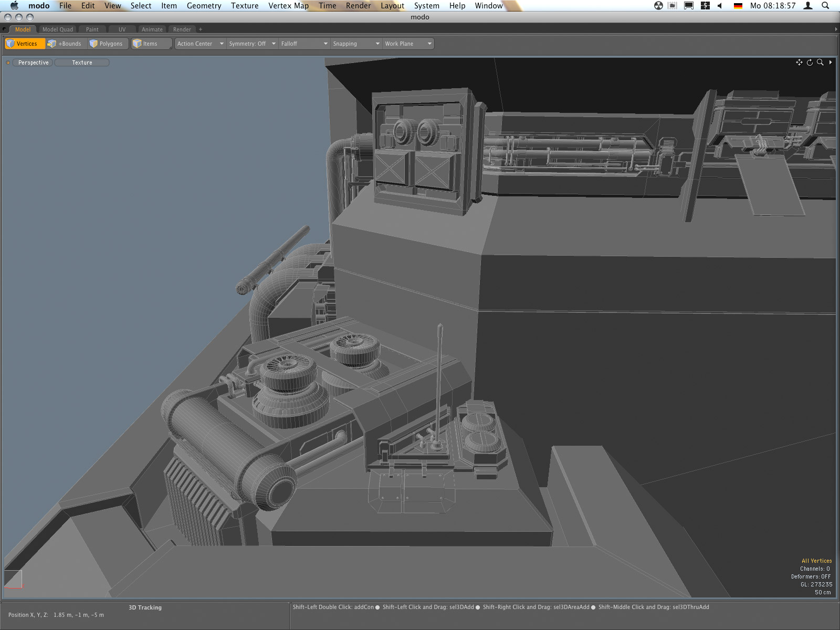Click the orange viewport dot indicator
The width and height of the screenshot is (840, 630).
coord(8,62)
